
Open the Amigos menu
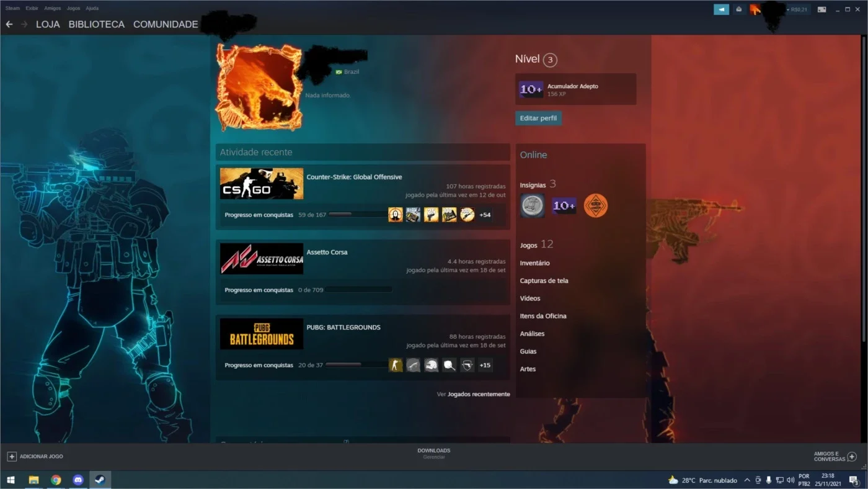52,8
